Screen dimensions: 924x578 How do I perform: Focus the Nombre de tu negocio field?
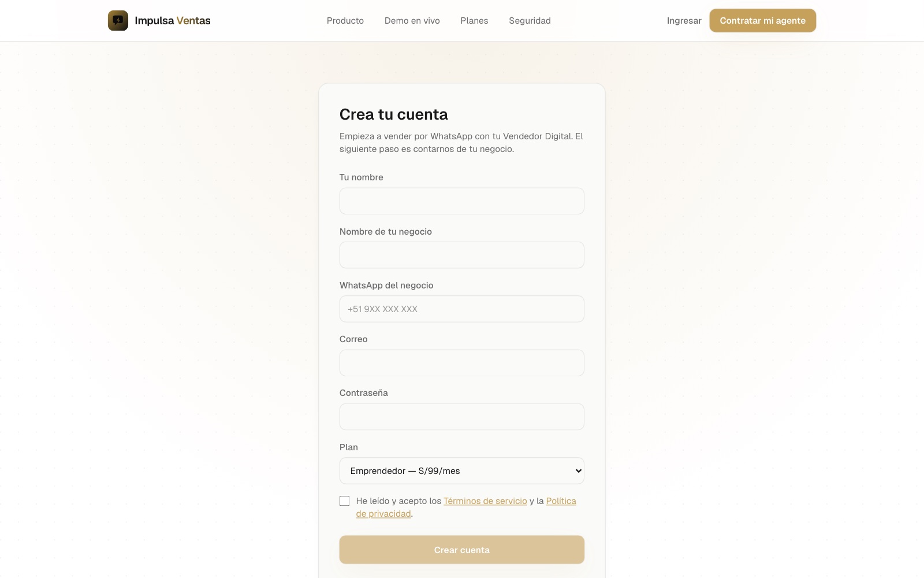click(x=462, y=255)
